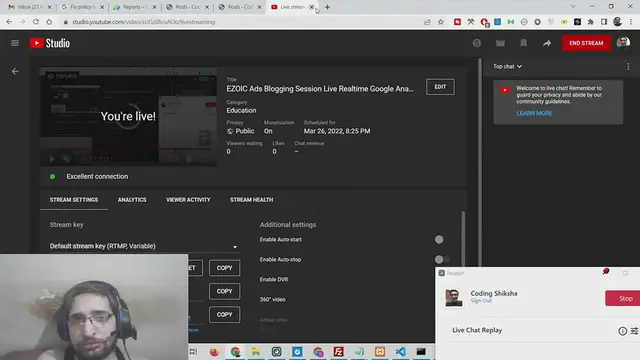Close the Live stream browser tab
The width and height of the screenshot is (640, 360).
311,7
